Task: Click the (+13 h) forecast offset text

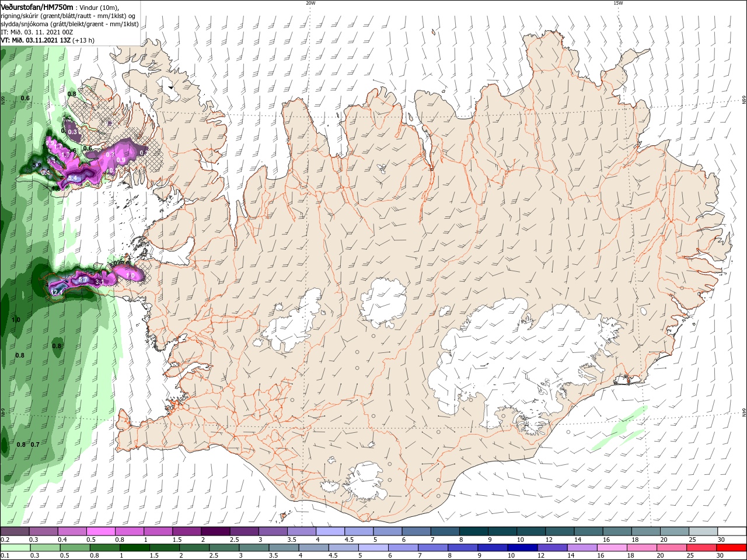Action: (x=83, y=40)
